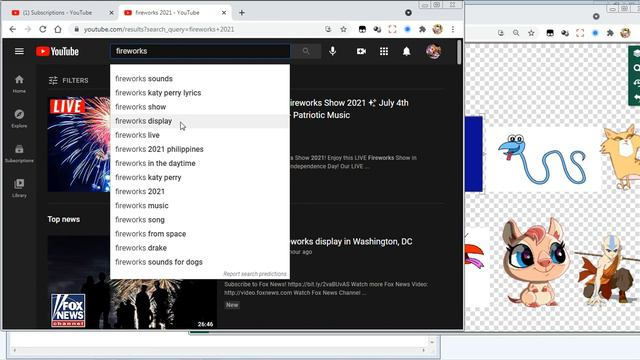Bookmark this page with the star icon
640x360 pixels.
[344, 29]
